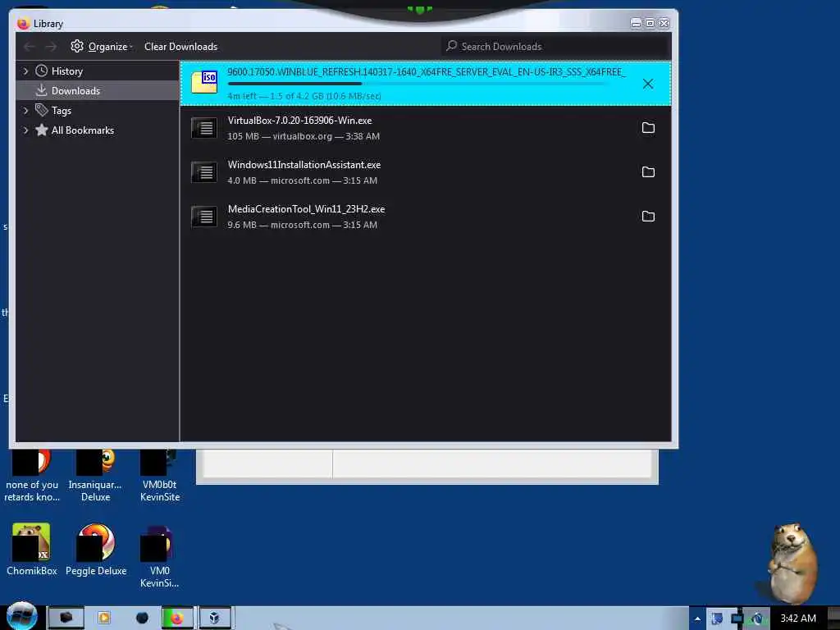
Task: Click the ISO download progress bar
Action: click(418, 84)
